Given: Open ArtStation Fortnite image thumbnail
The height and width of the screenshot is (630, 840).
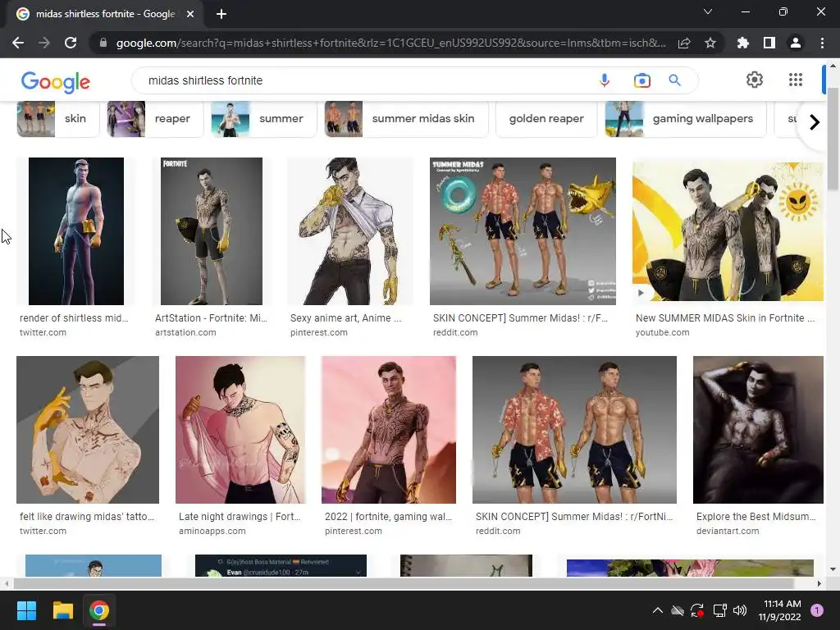Looking at the screenshot, I should 212,231.
